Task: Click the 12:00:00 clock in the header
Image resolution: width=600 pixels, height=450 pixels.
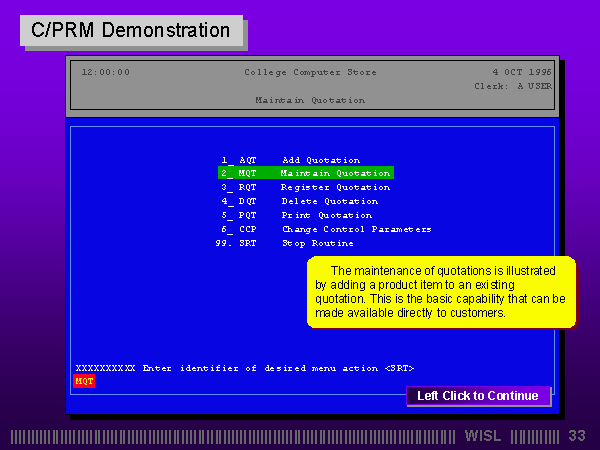Action: click(x=105, y=72)
